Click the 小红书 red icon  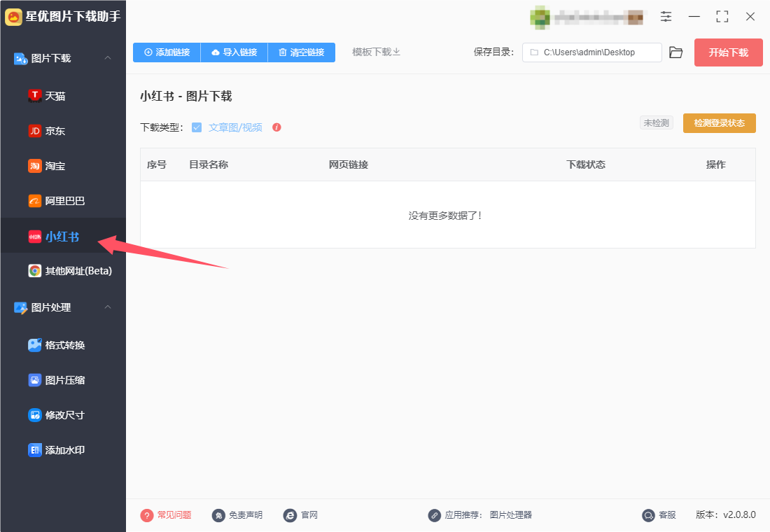[35, 237]
